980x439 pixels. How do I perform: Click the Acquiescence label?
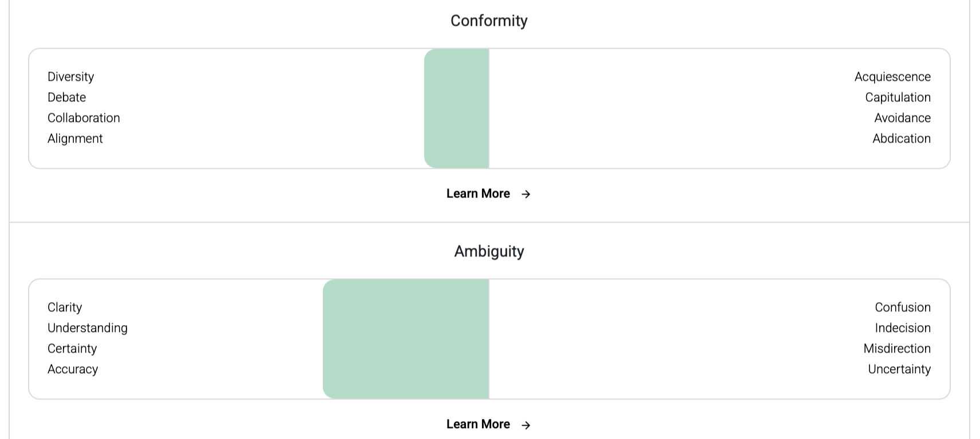pos(892,77)
